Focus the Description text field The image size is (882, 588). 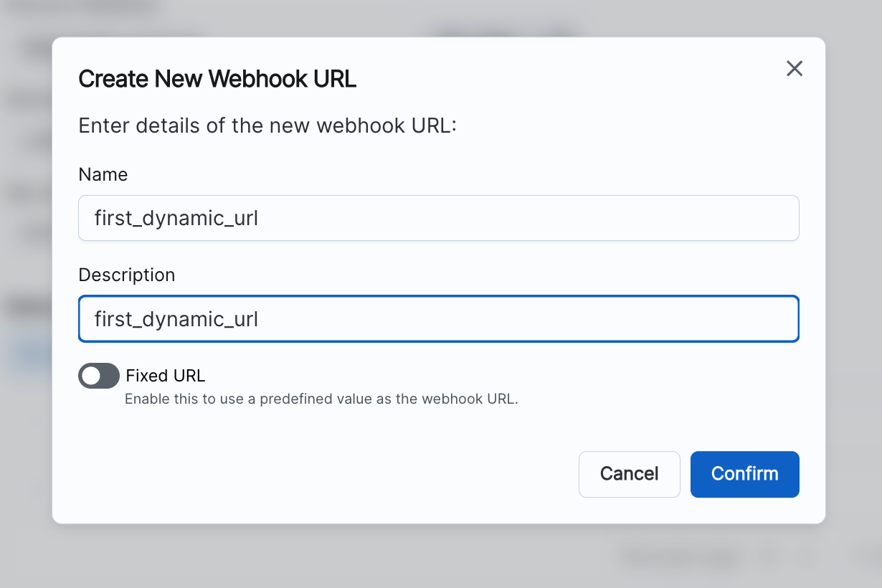tap(438, 319)
